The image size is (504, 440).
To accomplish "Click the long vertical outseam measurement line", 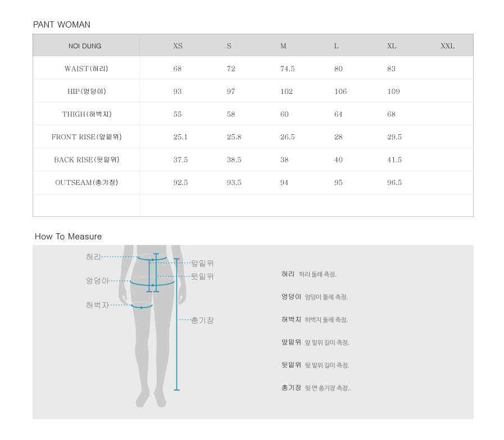I will click(x=176, y=324).
